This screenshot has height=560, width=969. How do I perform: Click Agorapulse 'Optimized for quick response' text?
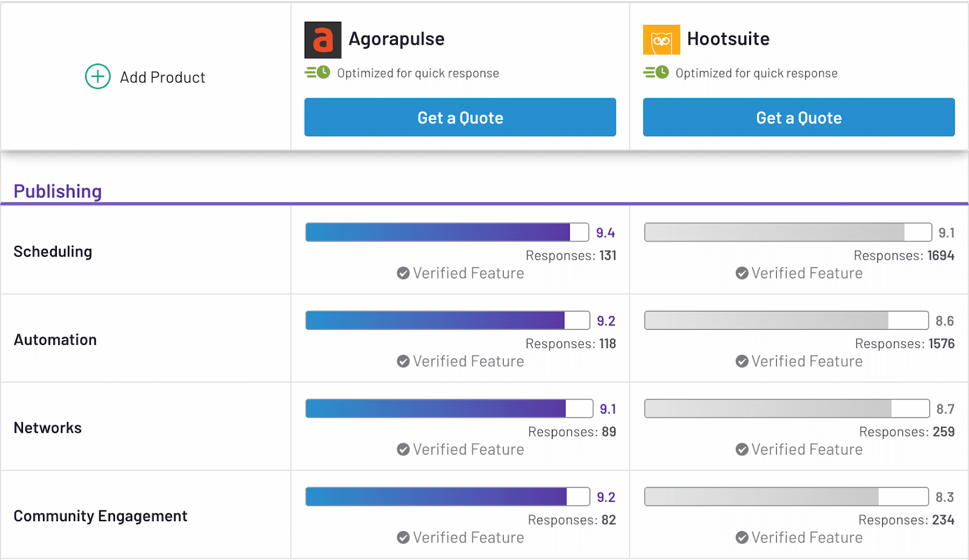click(418, 73)
